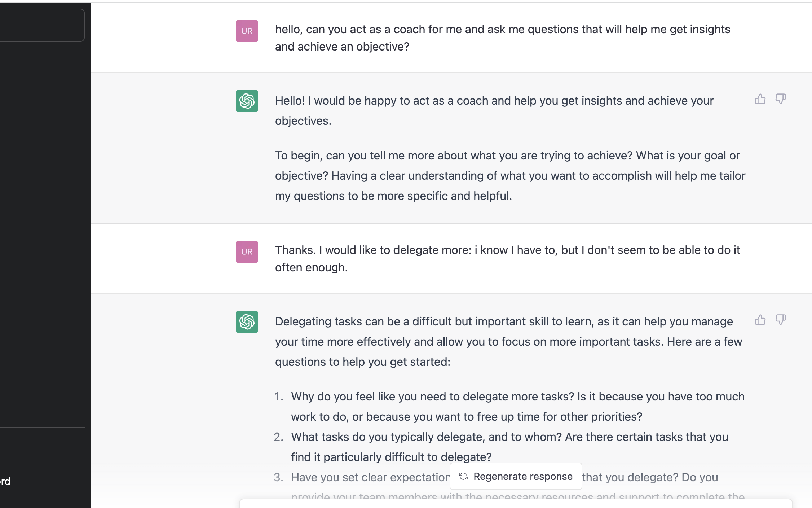The width and height of the screenshot is (812, 508).
Task: Like the "Hello! I would be happy" response
Action: click(760, 99)
